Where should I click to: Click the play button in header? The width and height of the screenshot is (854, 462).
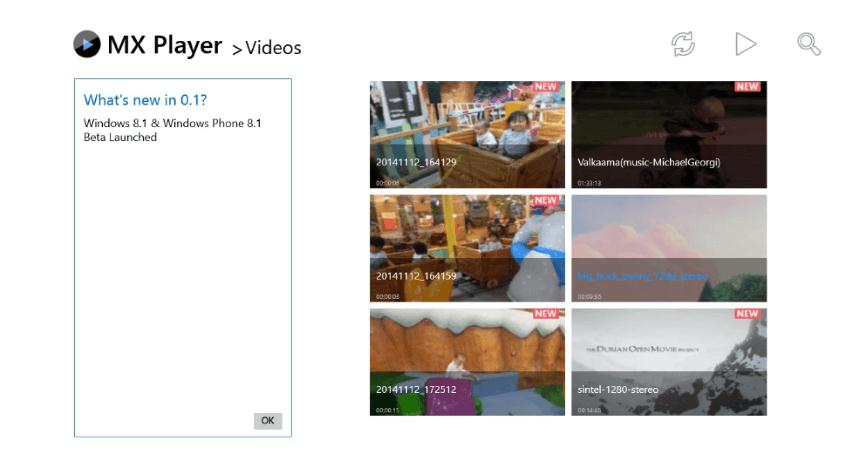click(x=745, y=44)
